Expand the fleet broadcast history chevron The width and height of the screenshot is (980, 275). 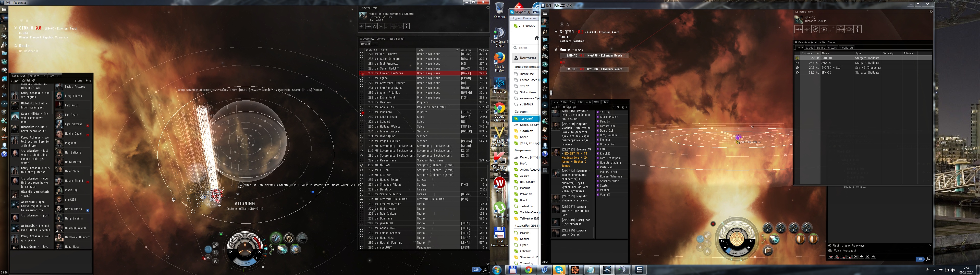[930, 245]
